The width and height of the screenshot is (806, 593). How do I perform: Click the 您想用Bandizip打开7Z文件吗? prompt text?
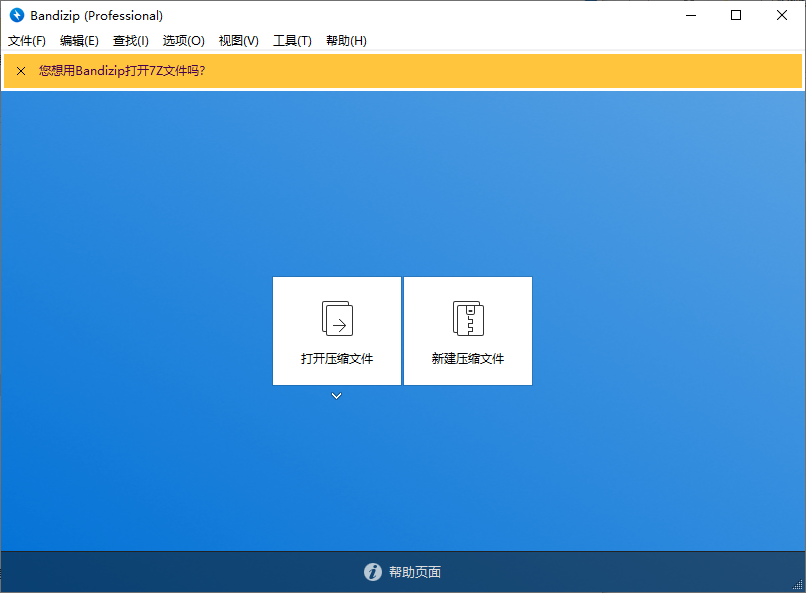click(122, 71)
